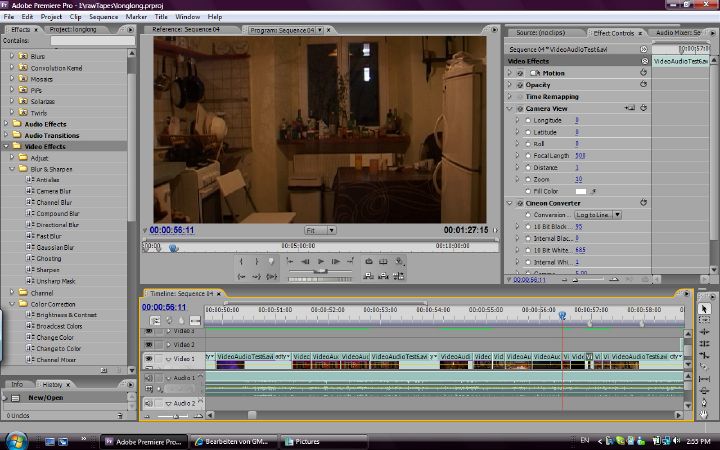Open the Sequence menu
Image resolution: width=720 pixels, height=450 pixels.
pos(103,17)
